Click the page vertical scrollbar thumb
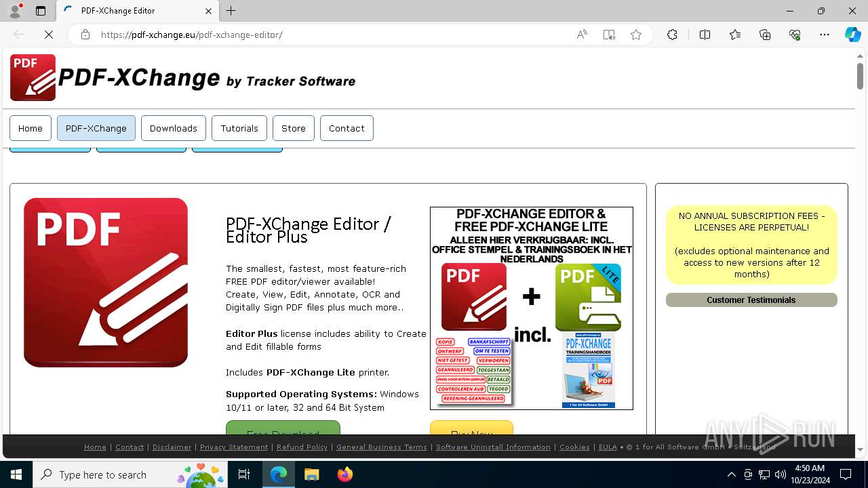Image resolution: width=868 pixels, height=488 pixels. click(x=860, y=76)
